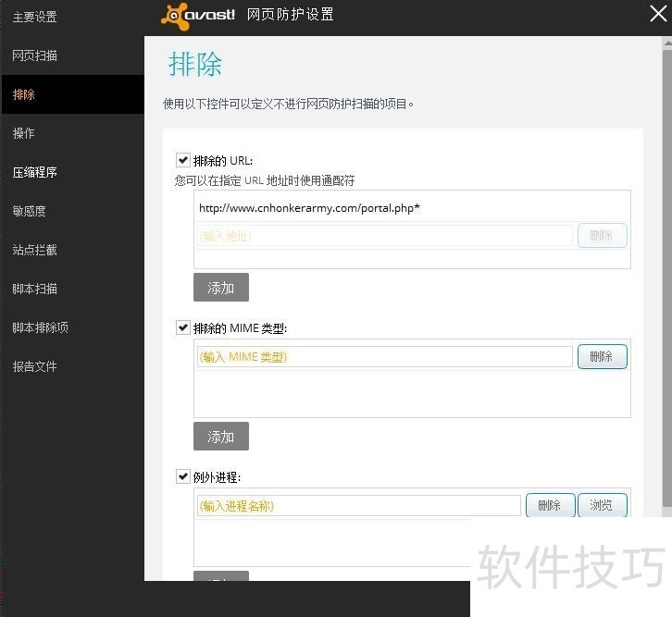Open 压缩程序 settings page
672x617 pixels.
coord(34,172)
